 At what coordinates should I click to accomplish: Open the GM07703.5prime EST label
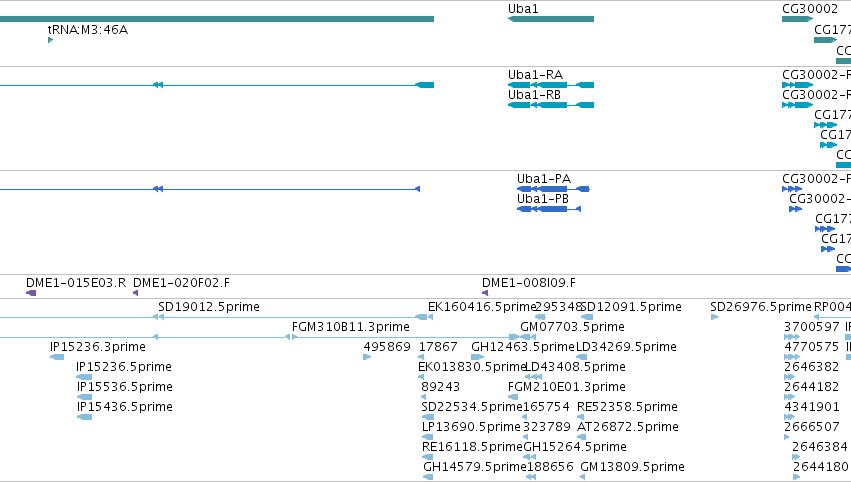click(x=572, y=327)
